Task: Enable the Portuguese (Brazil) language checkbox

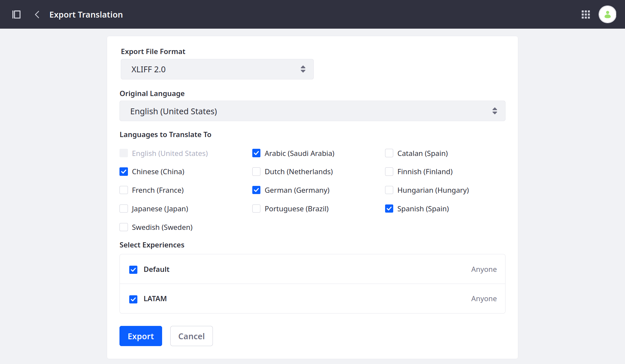Action: point(256,208)
